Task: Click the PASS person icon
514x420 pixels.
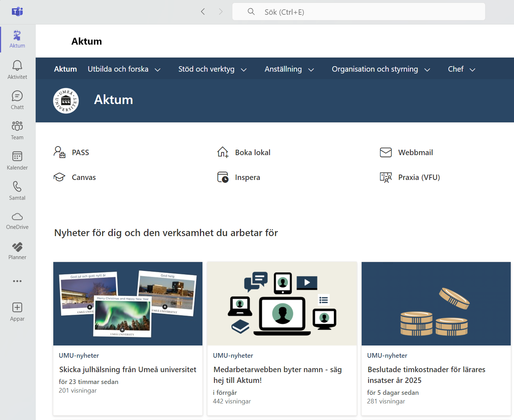Action: 59,152
